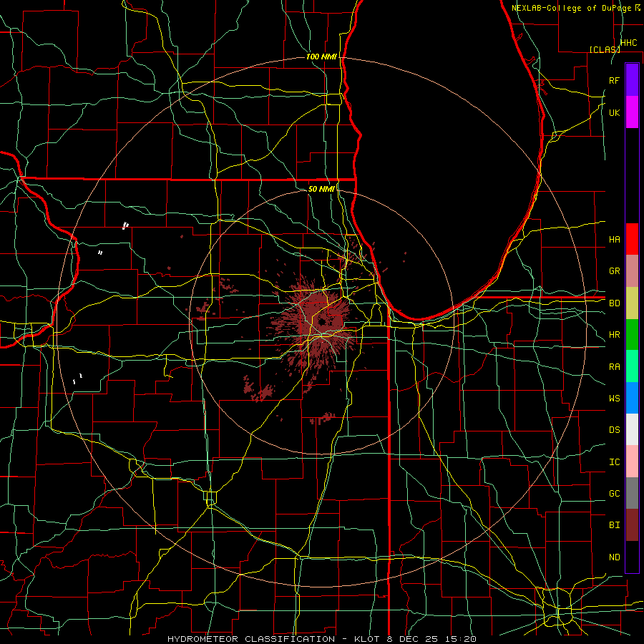Click the RF legend label text
The image size is (644, 644).
[x=614, y=80]
